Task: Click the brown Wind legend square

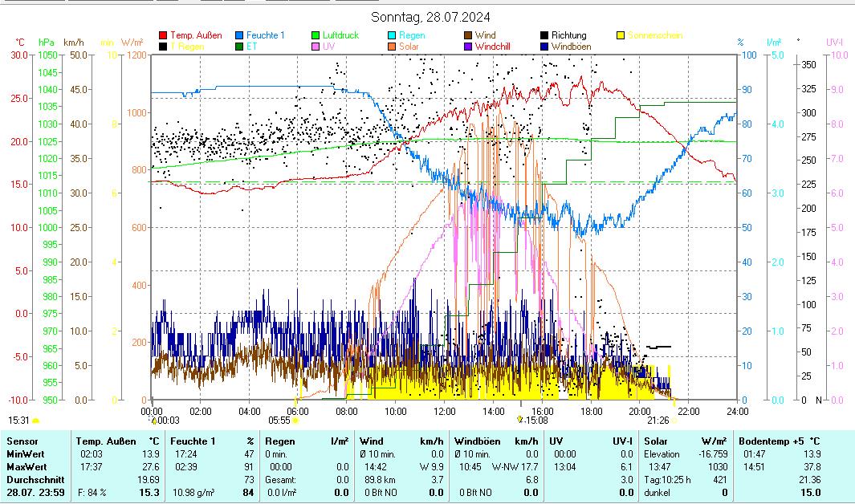Action: coord(468,35)
